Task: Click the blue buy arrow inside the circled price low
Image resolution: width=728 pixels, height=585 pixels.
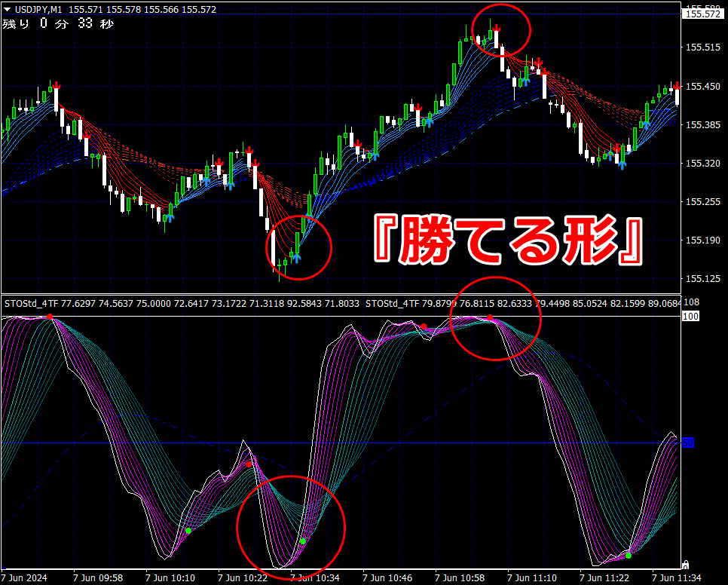Action: [295, 257]
